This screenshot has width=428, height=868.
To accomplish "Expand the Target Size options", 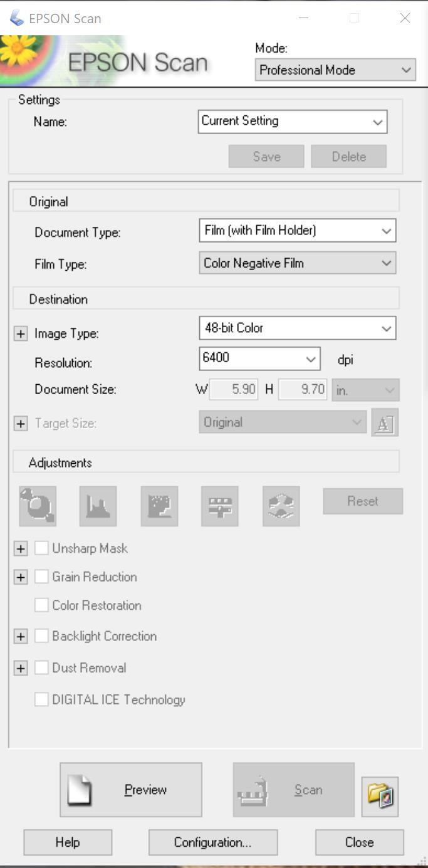I will (x=21, y=424).
